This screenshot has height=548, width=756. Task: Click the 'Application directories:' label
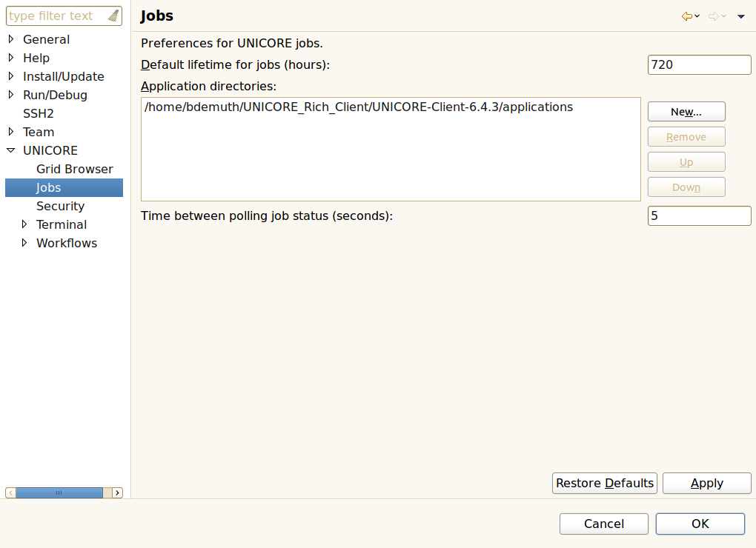(x=209, y=86)
